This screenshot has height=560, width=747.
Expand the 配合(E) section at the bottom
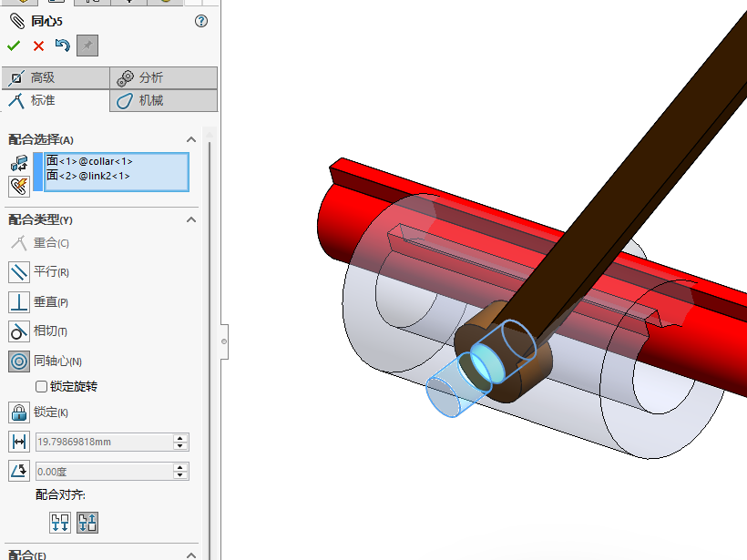[x=191, y=555]
